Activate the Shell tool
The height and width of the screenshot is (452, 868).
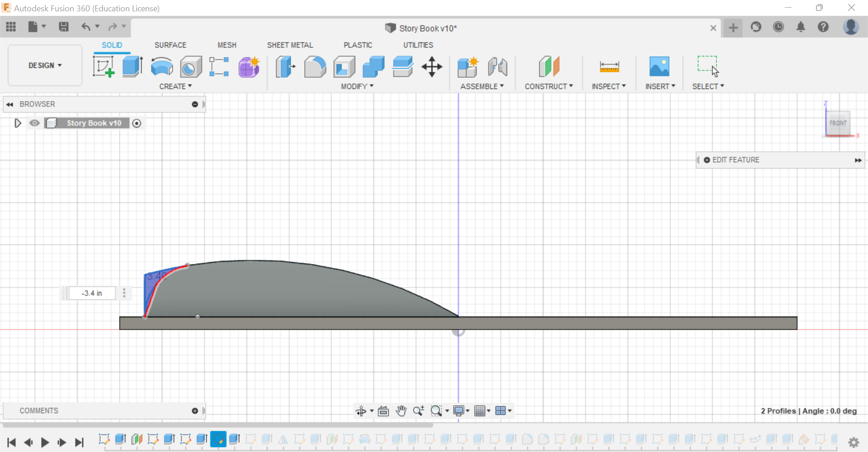coord(344,67)
